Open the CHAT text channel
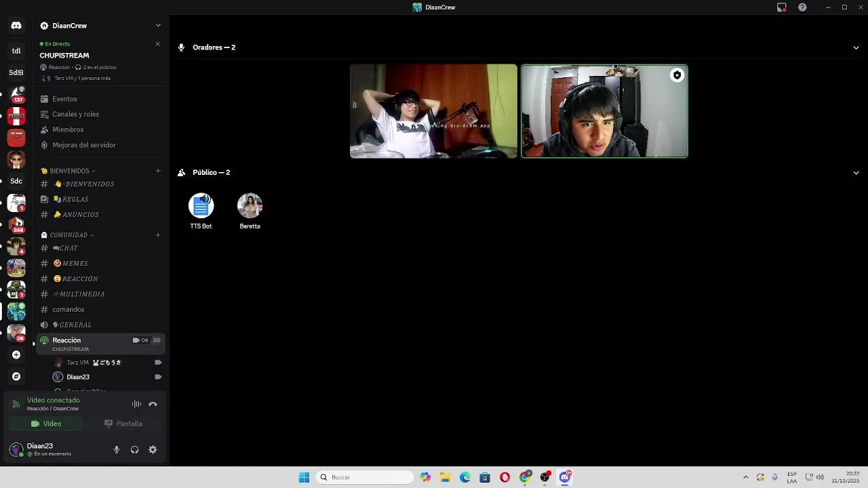868x488 pixels. click(100, 248)
